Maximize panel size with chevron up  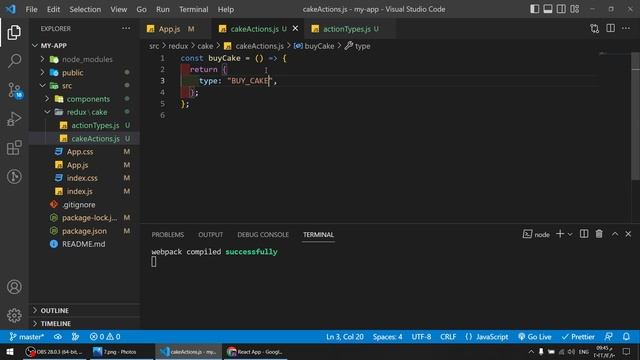pos(615,234)
